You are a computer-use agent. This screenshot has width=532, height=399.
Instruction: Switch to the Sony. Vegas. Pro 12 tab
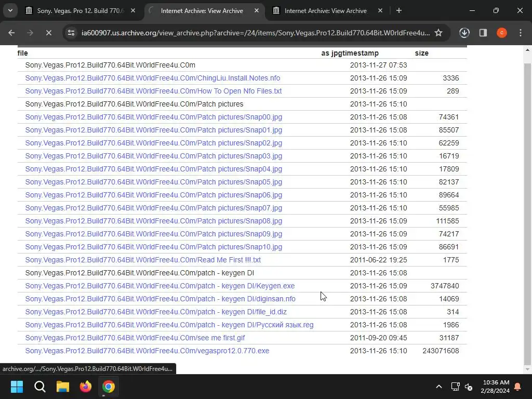[x=81, y=10]
